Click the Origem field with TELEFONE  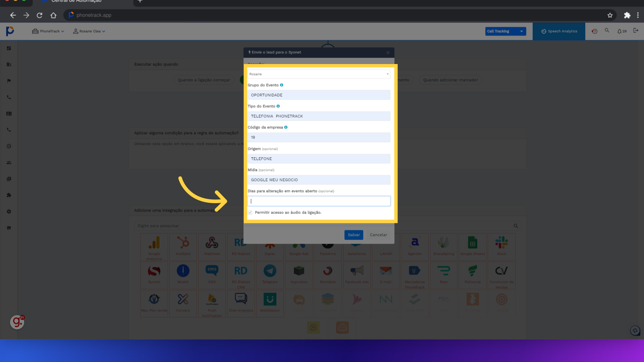tap(319, 159)
